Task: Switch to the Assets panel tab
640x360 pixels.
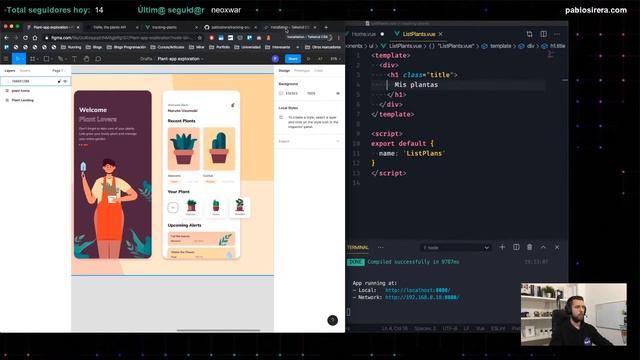Action: (x=25, y=71)
